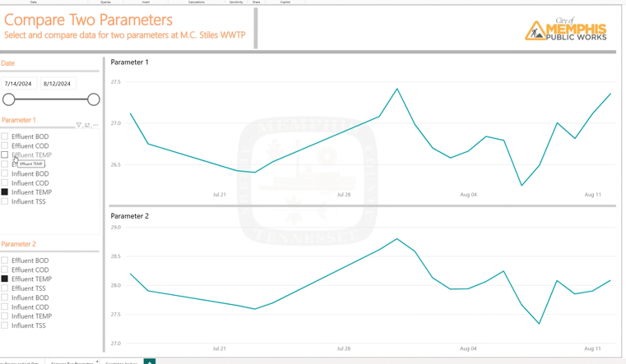This screenshot has width=626, height=364.
Task: Click the filter icon on Parameter 1 slicer
Action: [79, 126]
